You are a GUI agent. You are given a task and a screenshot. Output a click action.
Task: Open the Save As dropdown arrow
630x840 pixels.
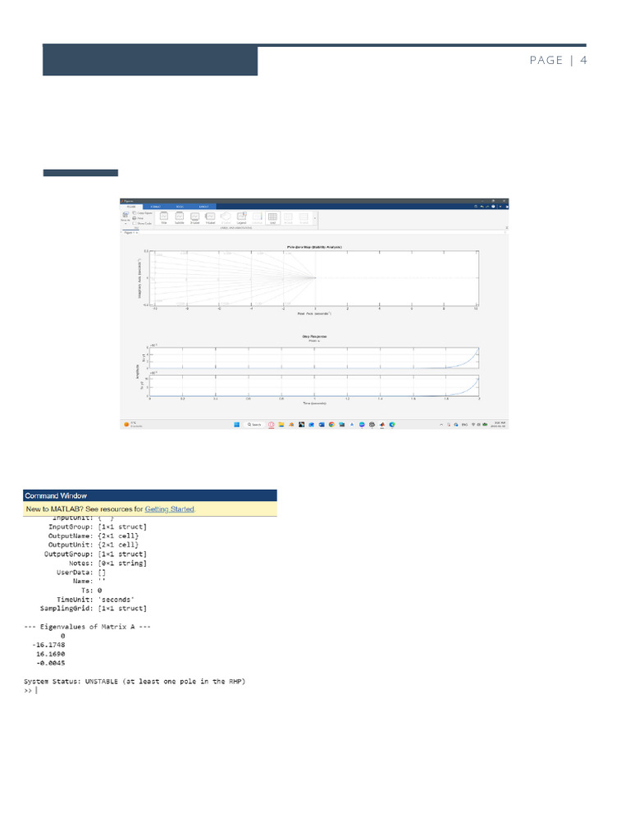point(126,223)
